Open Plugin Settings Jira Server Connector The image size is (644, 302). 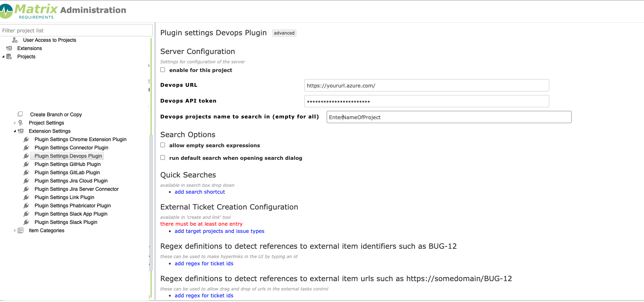pyautogui.click(x=76, y=189)
